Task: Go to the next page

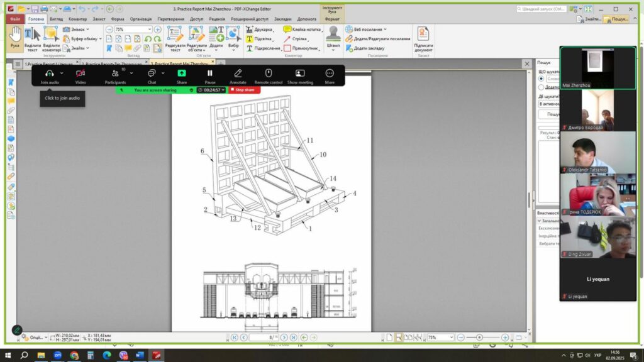Action: (x=284, y=337)
